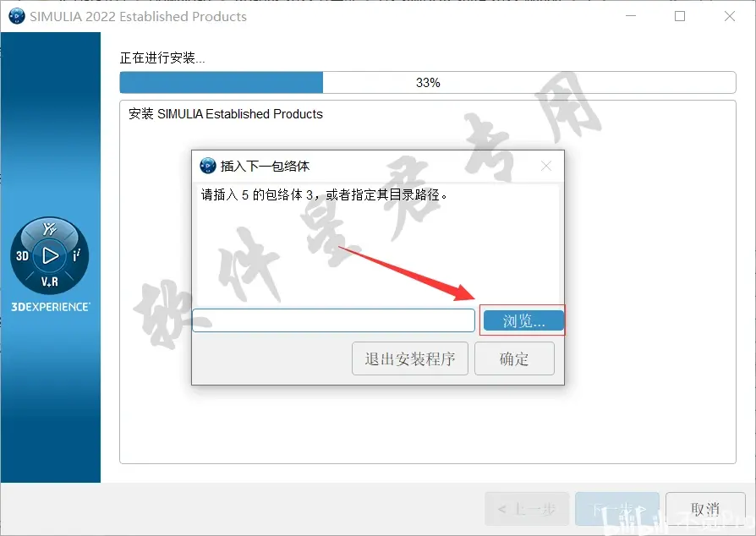Click the < 上一步 back button
The height and width of the screenshot is (536, 756).
527,509
